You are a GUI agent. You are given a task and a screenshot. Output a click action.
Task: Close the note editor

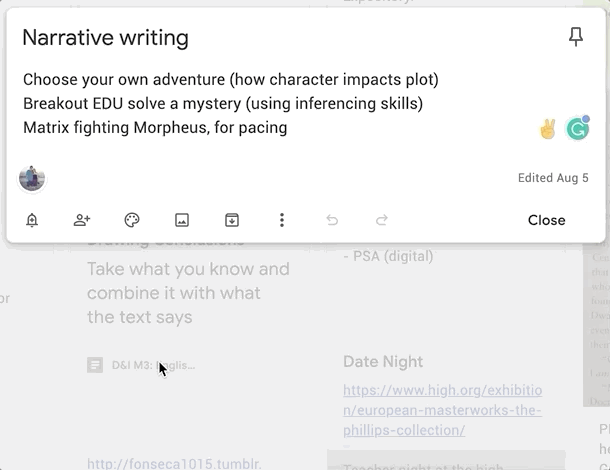546,220
